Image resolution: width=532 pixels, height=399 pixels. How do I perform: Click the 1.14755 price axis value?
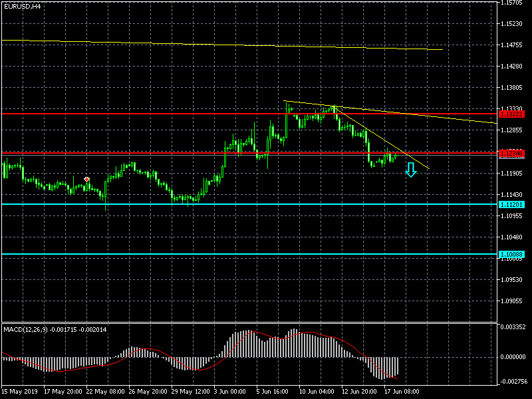coord(511,45)
